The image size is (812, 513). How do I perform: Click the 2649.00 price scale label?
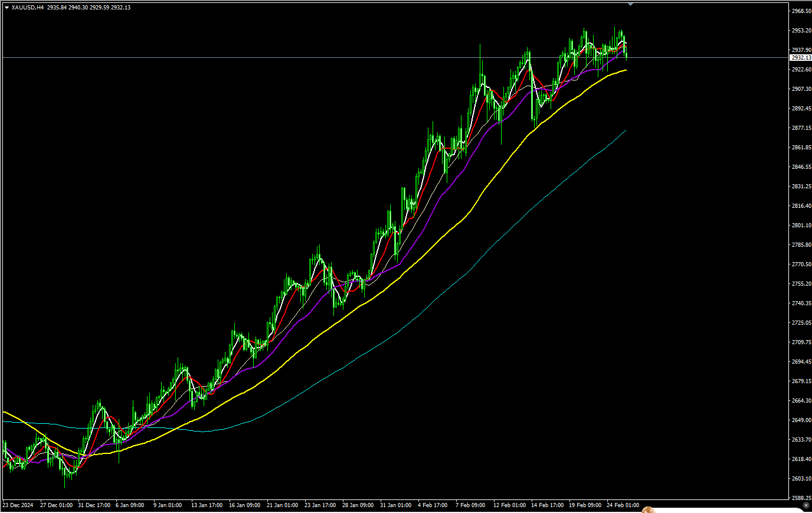pyautogui.click(x=801, y=420)
